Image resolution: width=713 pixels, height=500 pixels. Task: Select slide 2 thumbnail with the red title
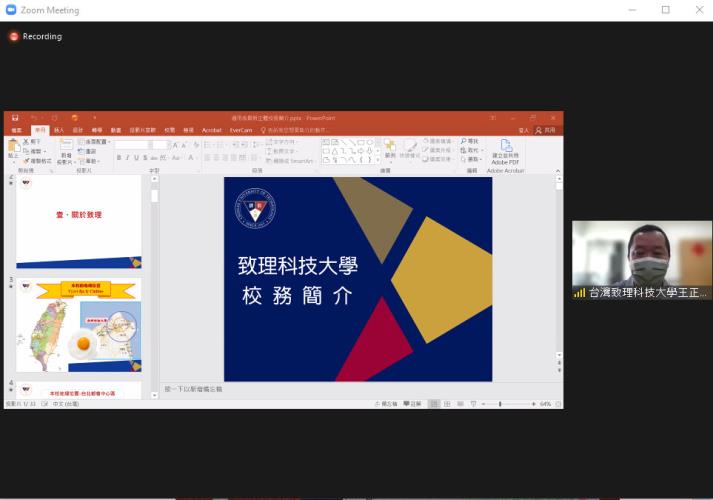pos(79,222)
